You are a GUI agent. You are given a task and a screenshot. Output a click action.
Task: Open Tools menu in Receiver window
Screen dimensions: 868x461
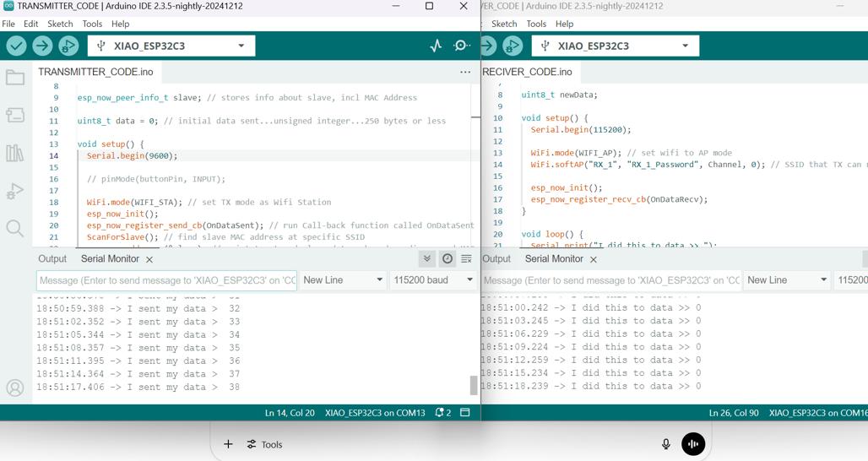click(x=536, y=24)
